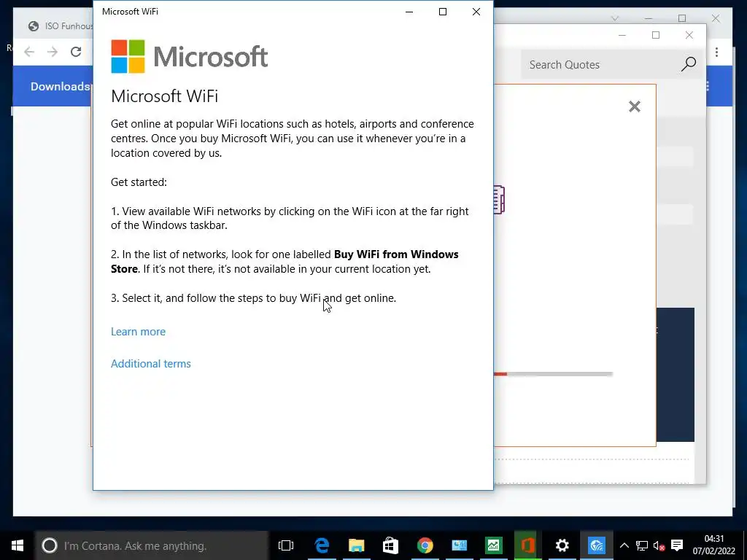Click the Cortana search box

click(152, 545)
